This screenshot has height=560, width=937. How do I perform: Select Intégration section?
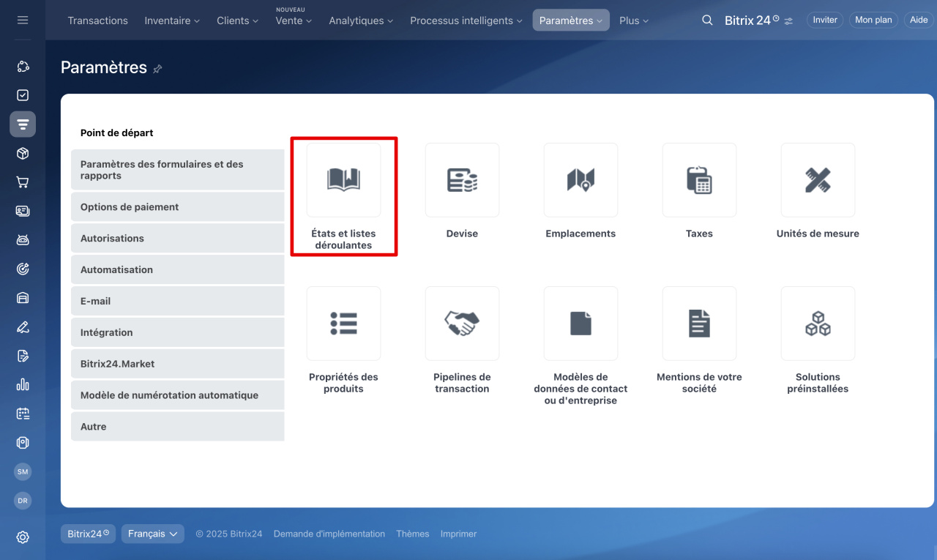click(x=178, y=332)
